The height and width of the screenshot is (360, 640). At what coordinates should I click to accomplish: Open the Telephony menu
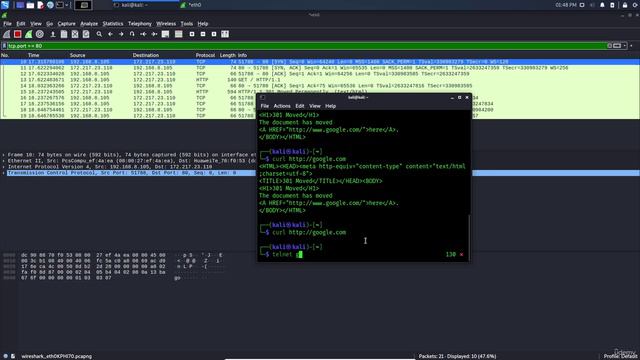point(140,24)
